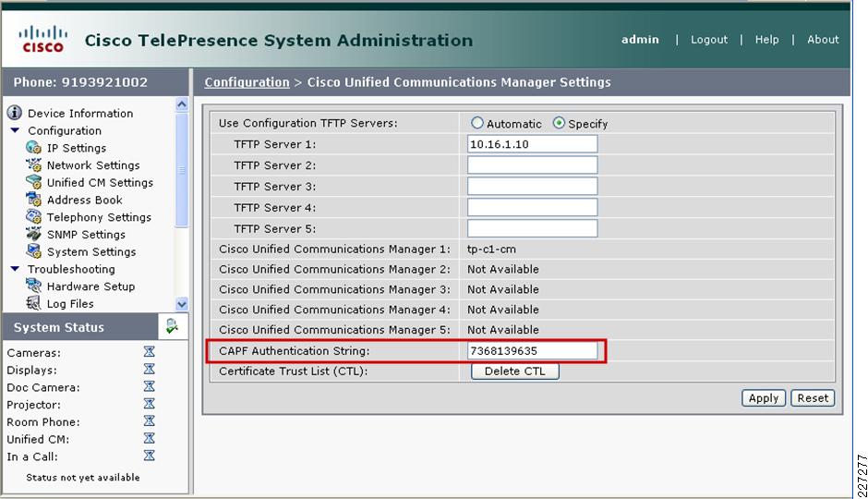The height and width of the screenshot is (499, 868).
Task: Click the Room Phone status hourglass icon
Action: [149, 420]
